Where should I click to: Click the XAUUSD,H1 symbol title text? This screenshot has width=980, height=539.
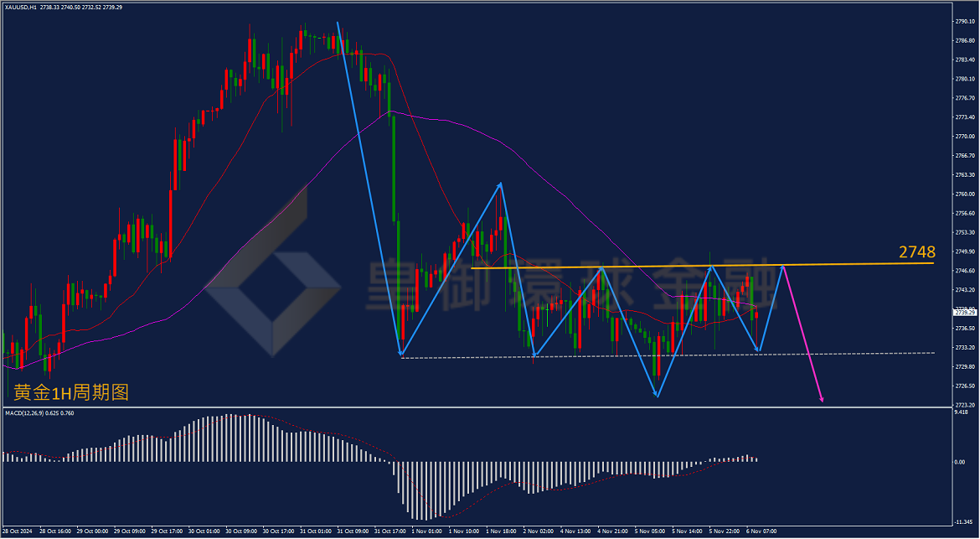(x=21, y=7)
